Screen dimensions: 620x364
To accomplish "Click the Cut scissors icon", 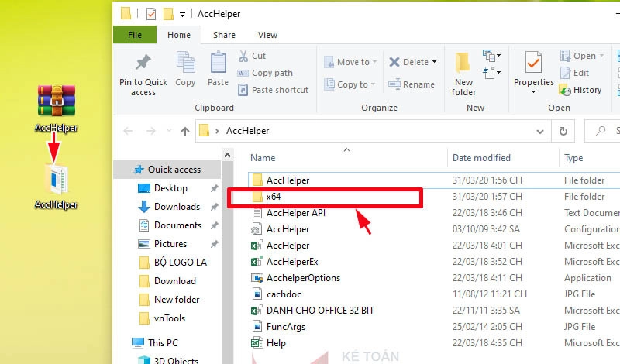I will (x=243, y=56).
